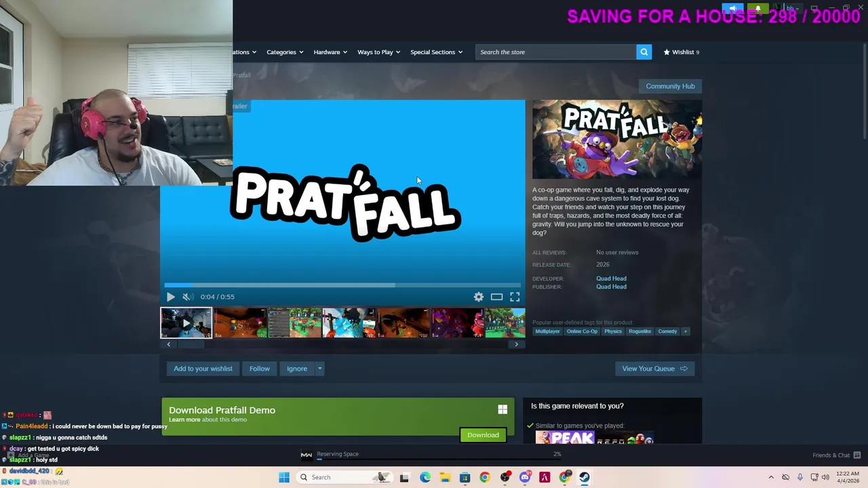Select the Physics tag

click(613, 331)
